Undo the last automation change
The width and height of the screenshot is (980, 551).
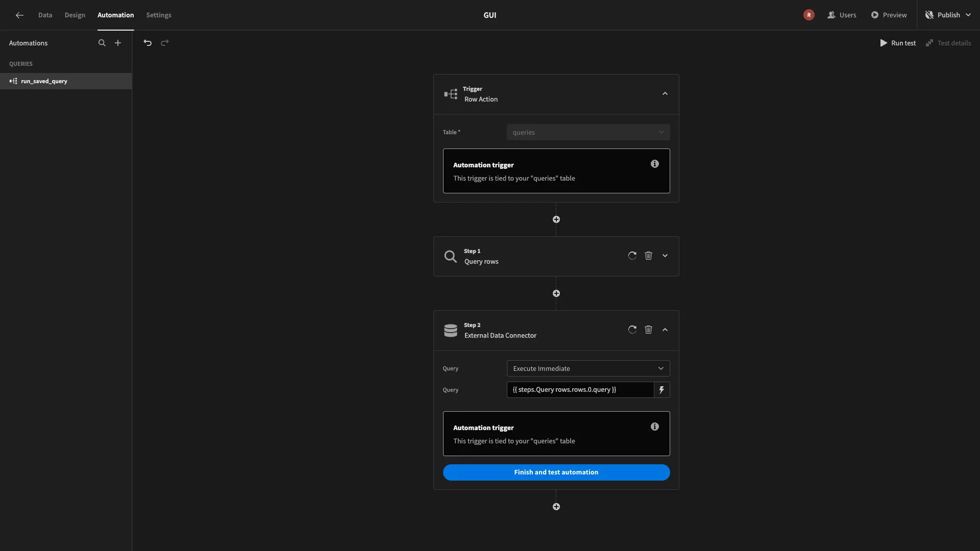(x=148, y=43)
